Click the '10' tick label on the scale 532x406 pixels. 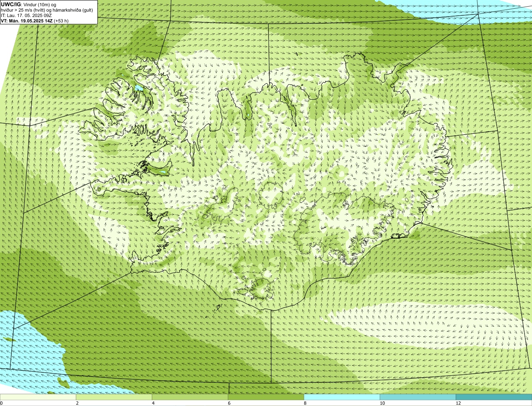pos(382,403)
